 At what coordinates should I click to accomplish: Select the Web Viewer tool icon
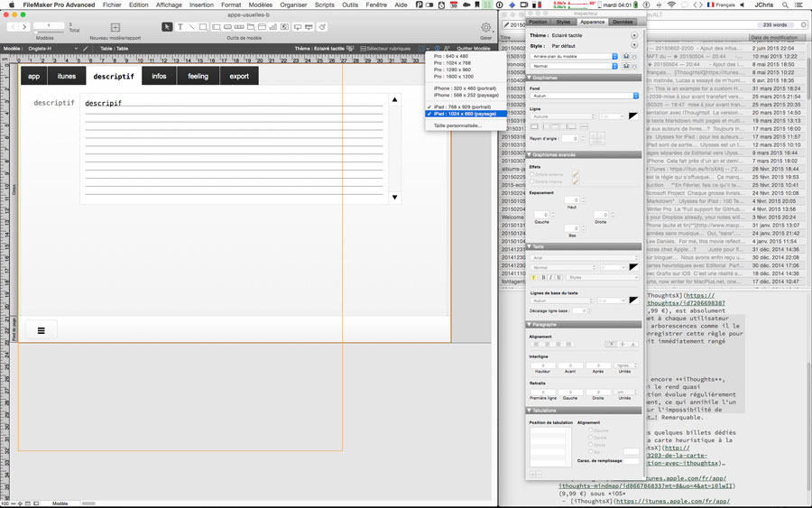[285, 27]
